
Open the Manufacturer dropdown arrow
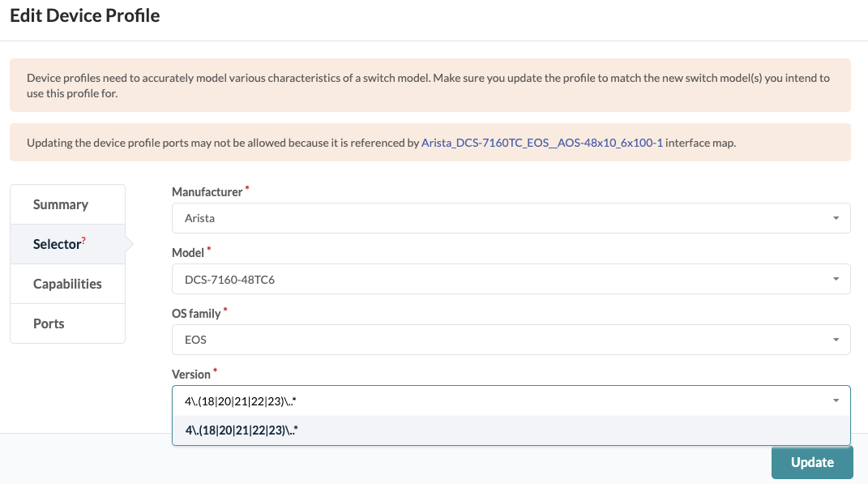tap(836, 217)
